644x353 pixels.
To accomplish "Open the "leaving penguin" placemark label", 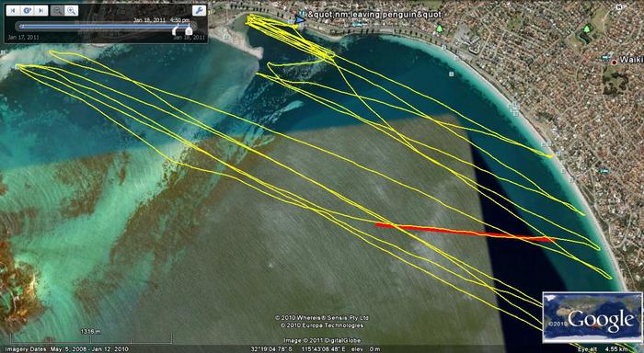I will (x=374, y=15).
